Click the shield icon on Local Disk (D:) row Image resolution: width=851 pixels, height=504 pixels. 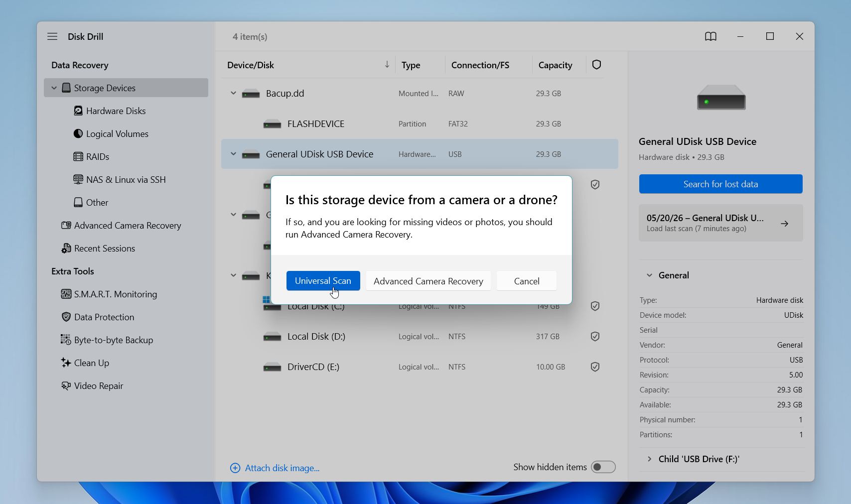click(x=595, y=336)
